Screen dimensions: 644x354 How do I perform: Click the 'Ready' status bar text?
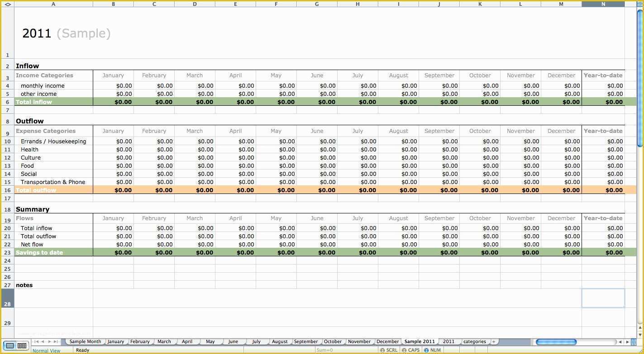click(x=82, y=350)
